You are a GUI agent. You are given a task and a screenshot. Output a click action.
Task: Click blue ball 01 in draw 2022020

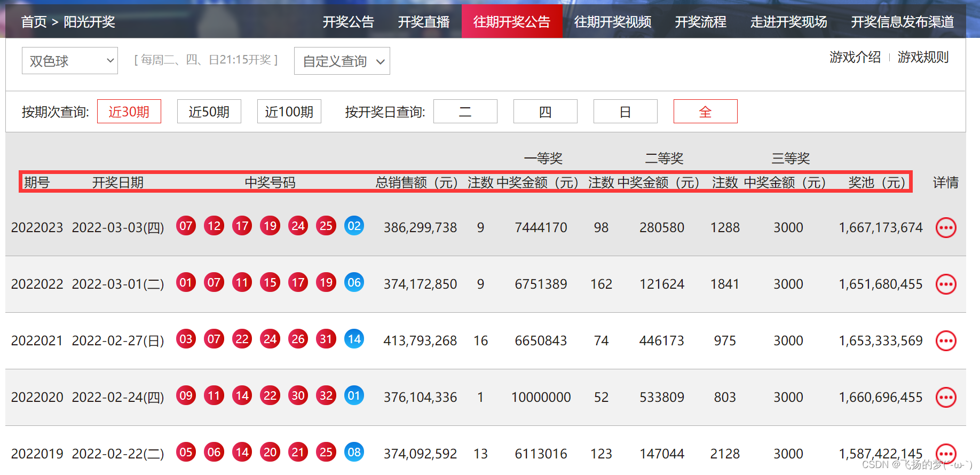pos(354,395)
